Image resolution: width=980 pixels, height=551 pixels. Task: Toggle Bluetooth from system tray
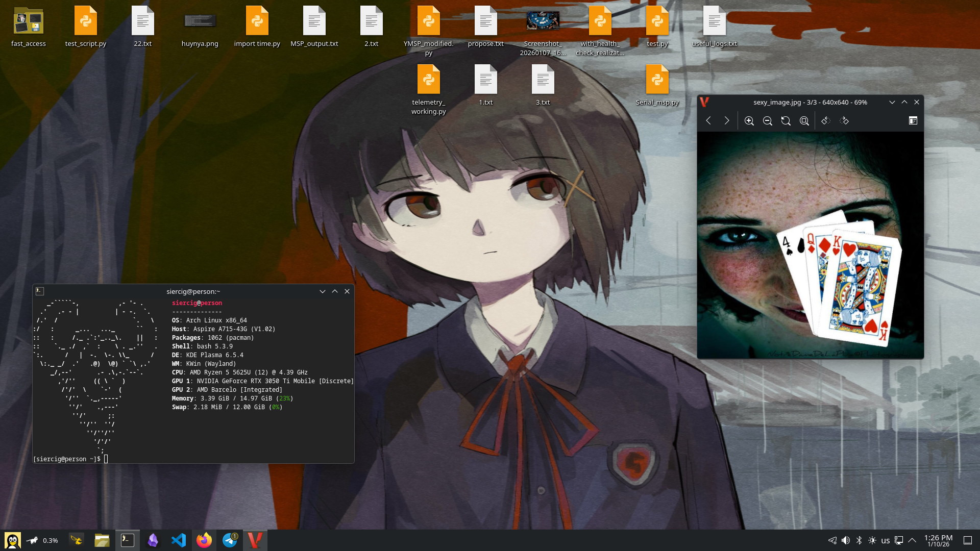pyautogui.click(x=859, y=540)
